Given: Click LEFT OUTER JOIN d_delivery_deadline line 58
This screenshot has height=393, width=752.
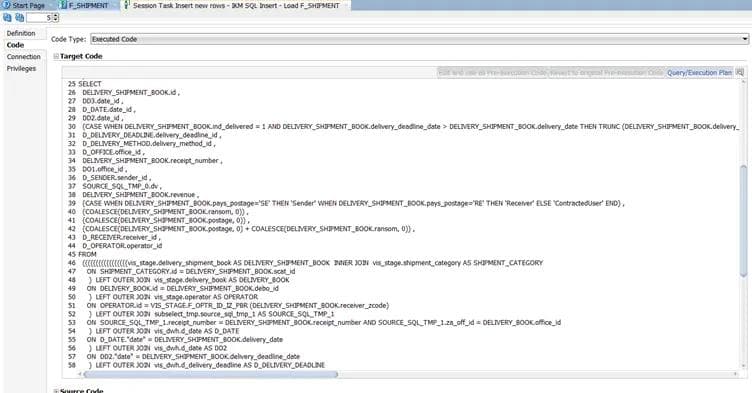Looking at the screenshot, I should [x=207, y=365].
